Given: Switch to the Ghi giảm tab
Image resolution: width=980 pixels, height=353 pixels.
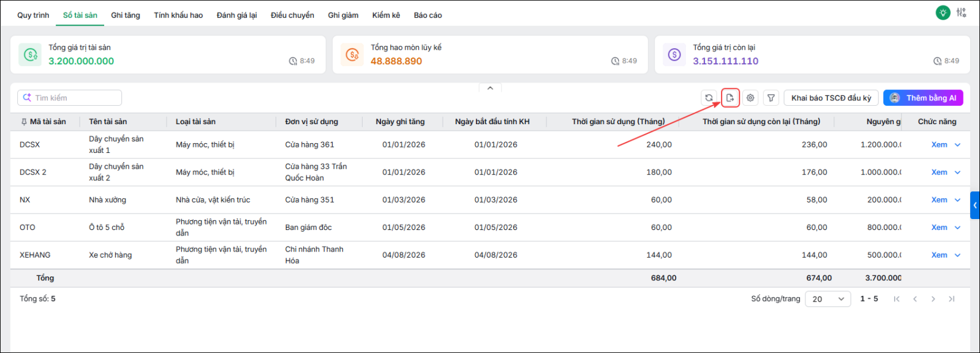Looking at the screenshot, I should point(343,15).
